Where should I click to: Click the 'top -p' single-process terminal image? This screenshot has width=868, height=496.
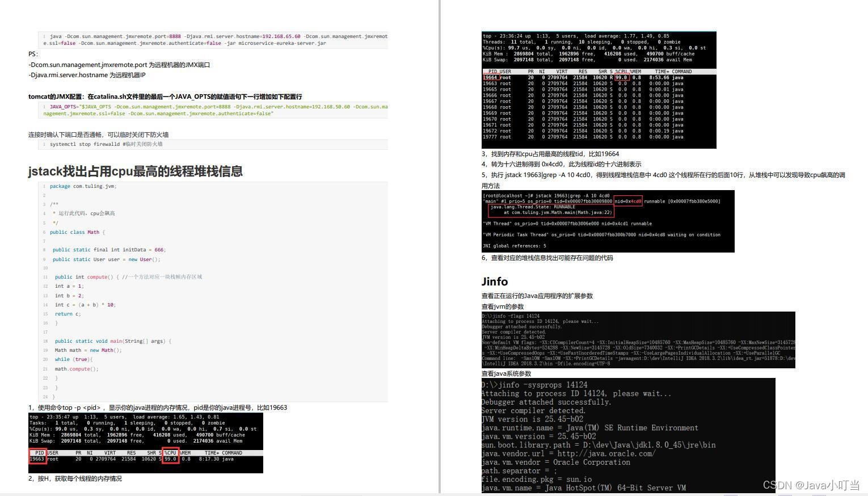[146, 443]
